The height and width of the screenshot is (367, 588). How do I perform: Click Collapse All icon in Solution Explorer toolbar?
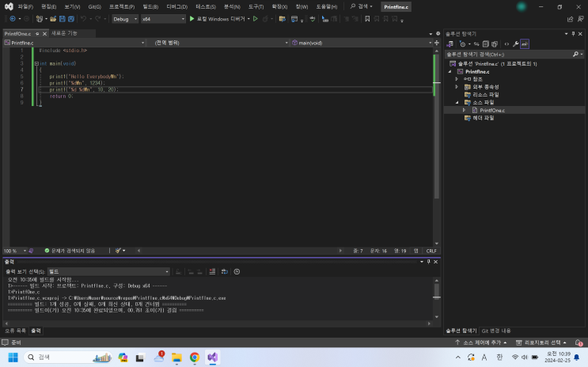click(487, 44)
